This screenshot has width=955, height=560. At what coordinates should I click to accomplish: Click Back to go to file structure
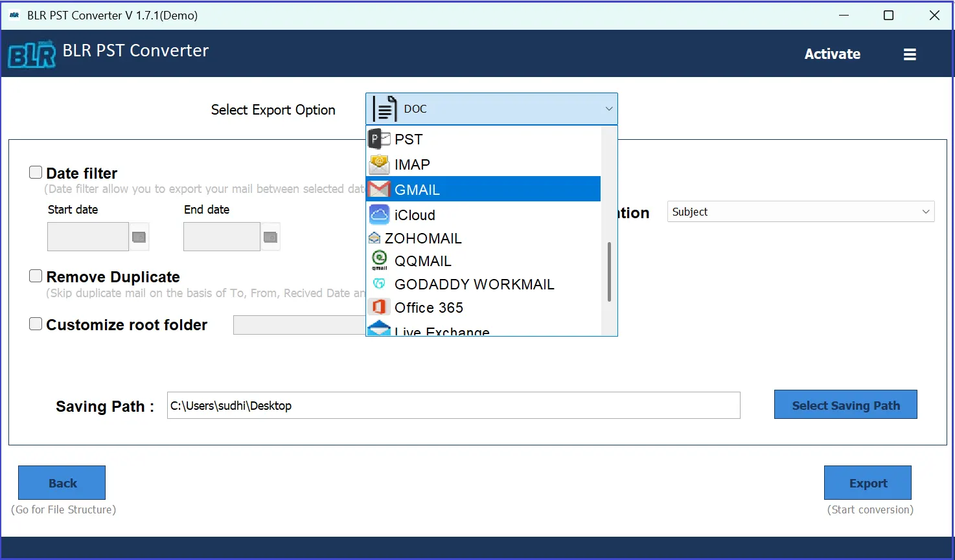tap(62, 482)
